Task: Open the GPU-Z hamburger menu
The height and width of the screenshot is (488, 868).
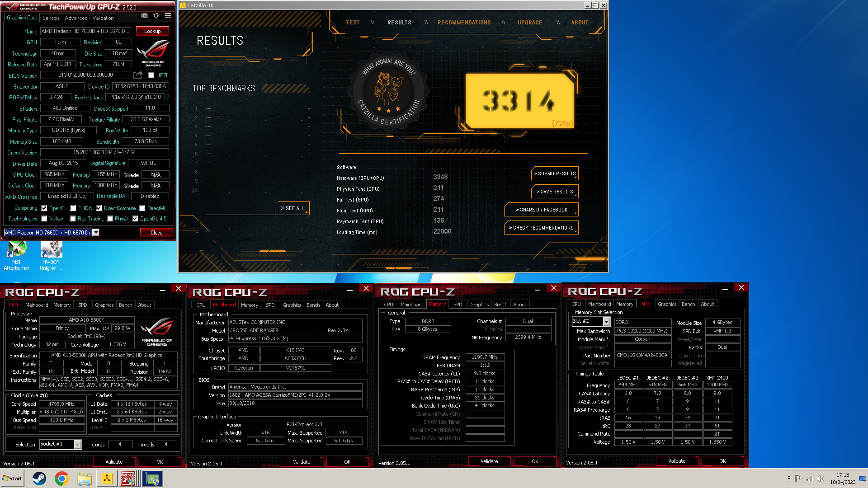Action: (x=168, y=15)
